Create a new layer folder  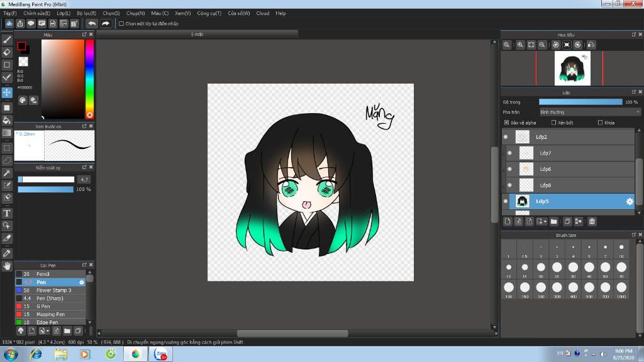point(553,222)
